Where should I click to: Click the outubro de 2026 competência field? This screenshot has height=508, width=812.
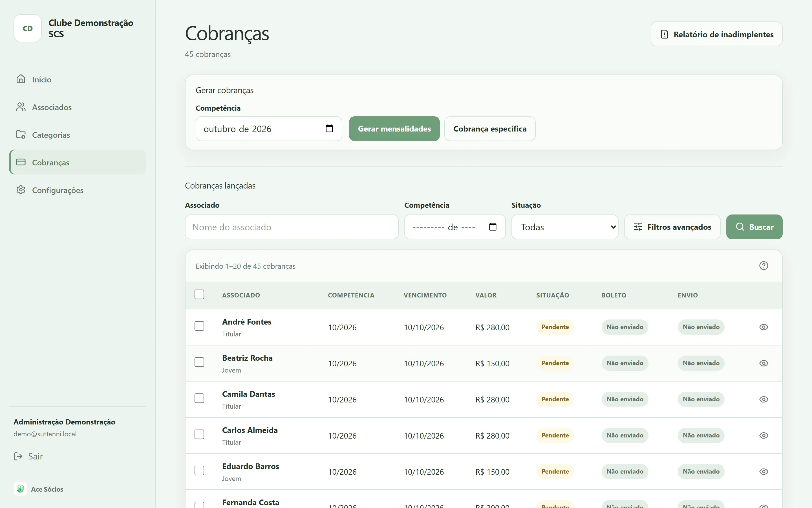pos(269,129)
